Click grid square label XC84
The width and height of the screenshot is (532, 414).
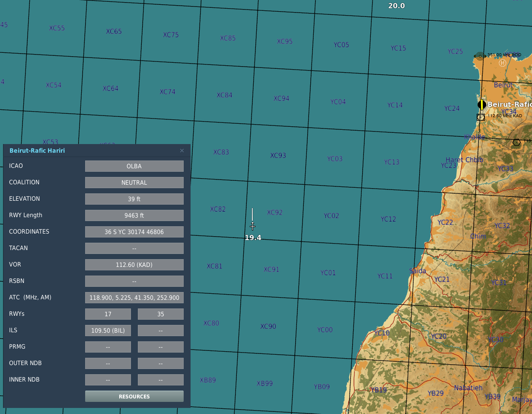[225, 95]
